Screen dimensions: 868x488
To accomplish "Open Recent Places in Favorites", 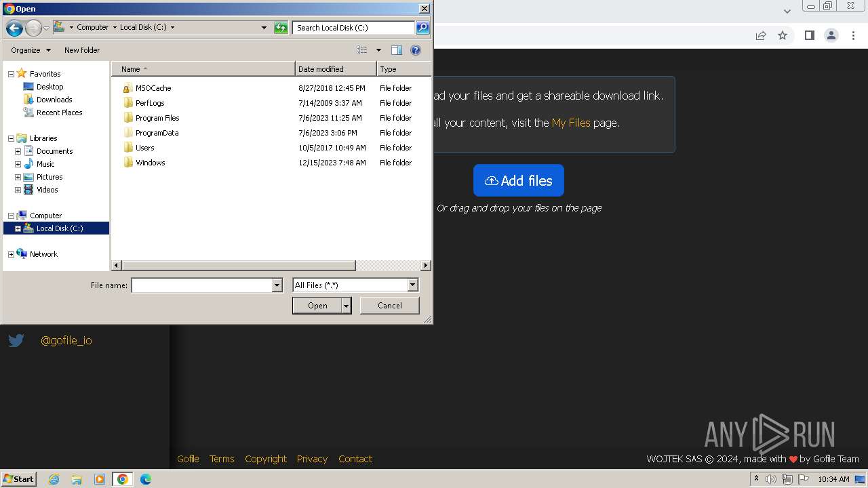I will point(59,113).
